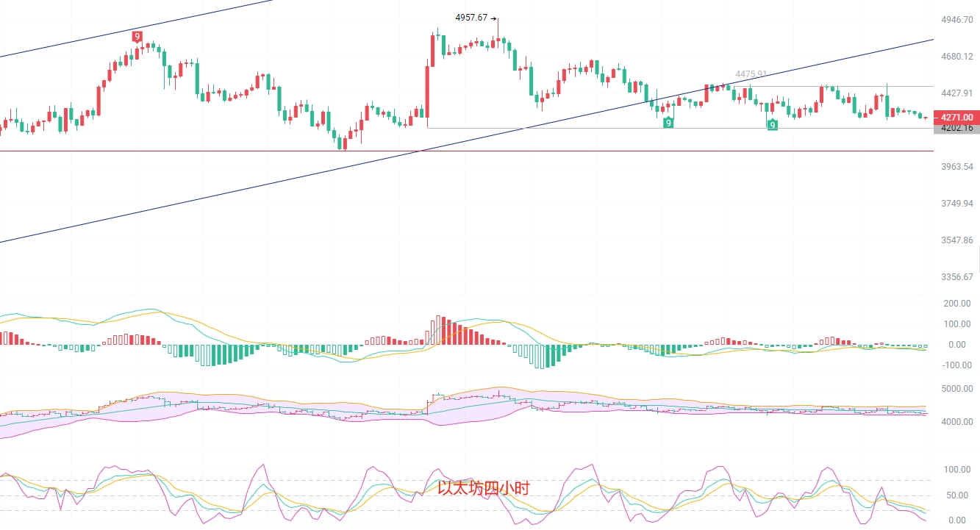Viewport: 980px width, 530px height.
Task: Click the red 以太坊四小时 text annotation
Action: [x=483, y=488]
